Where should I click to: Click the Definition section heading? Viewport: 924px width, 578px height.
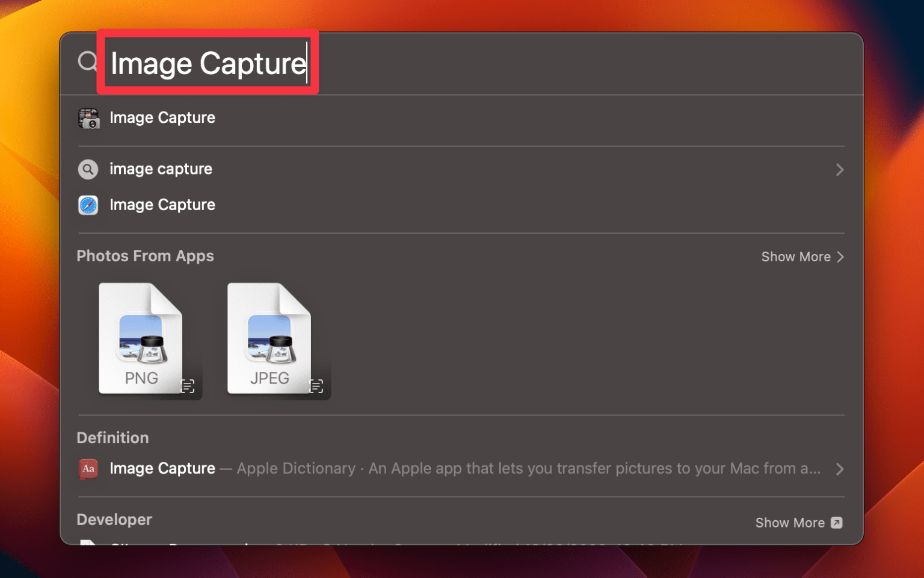[x=112, y=438]
